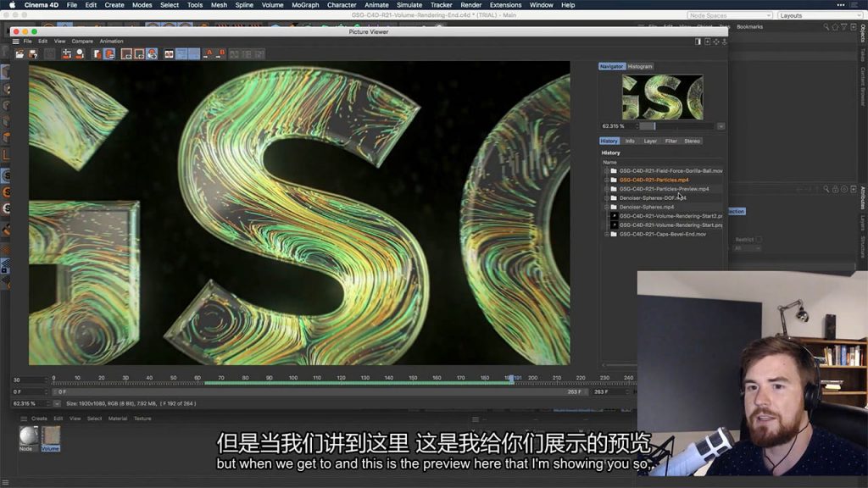
Task: Open the Picture Viewer hamburger menu icon
Action: 15,42
